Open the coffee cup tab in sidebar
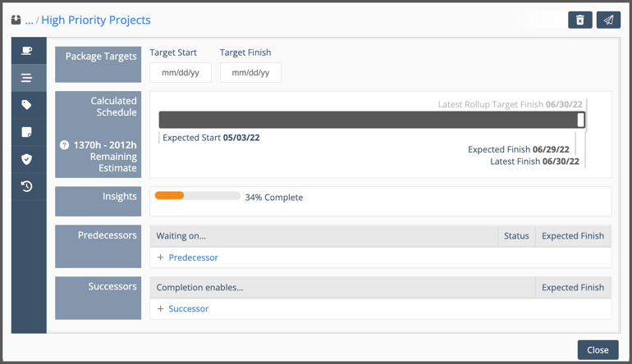The width and height of the screenshot is (632, 364). click(x=27, y=51)
